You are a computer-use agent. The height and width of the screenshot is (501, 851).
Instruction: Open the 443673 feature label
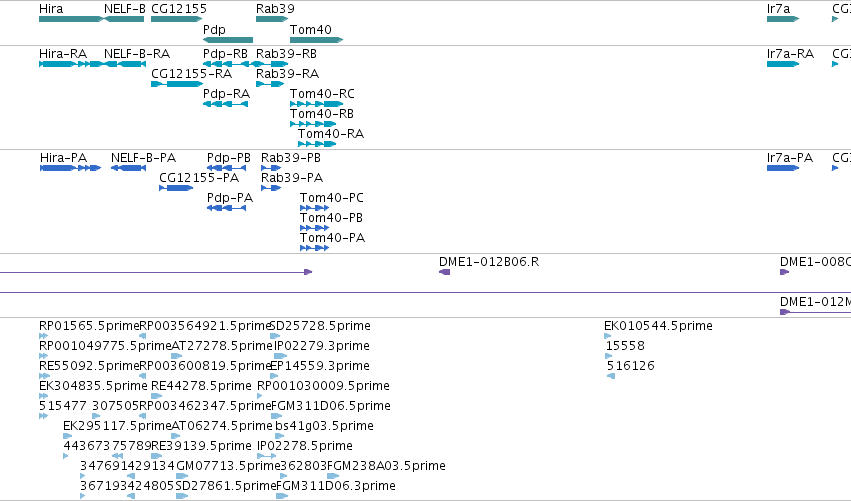(x=87, y=447)
